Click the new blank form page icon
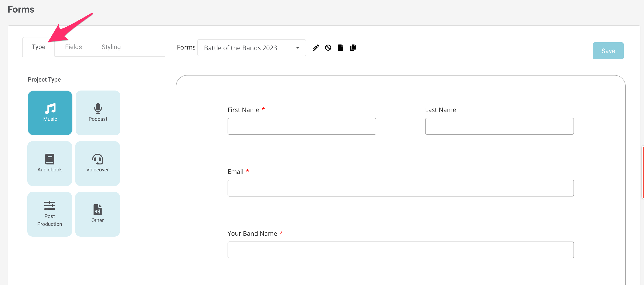 [x=341, y=47]
